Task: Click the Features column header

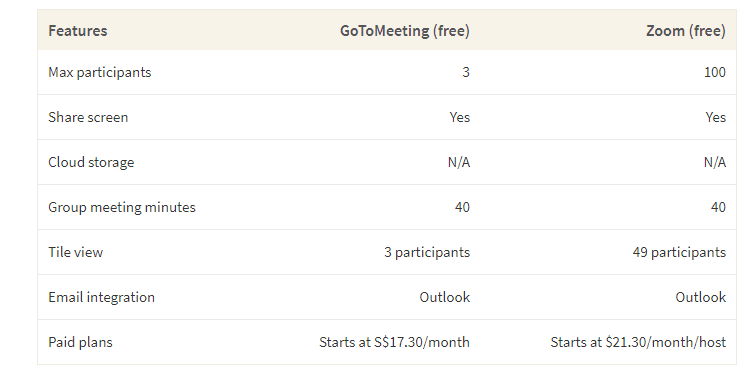Action: 78,31
